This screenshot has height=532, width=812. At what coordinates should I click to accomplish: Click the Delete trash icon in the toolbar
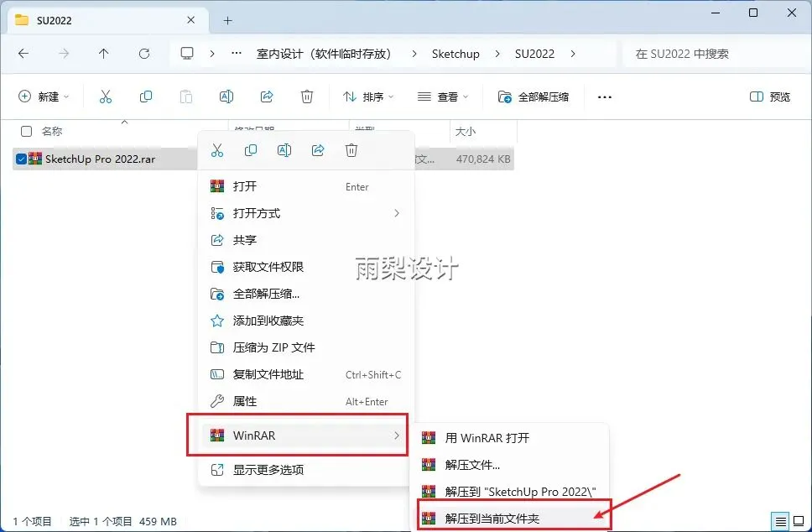click(x=307, y=96)
